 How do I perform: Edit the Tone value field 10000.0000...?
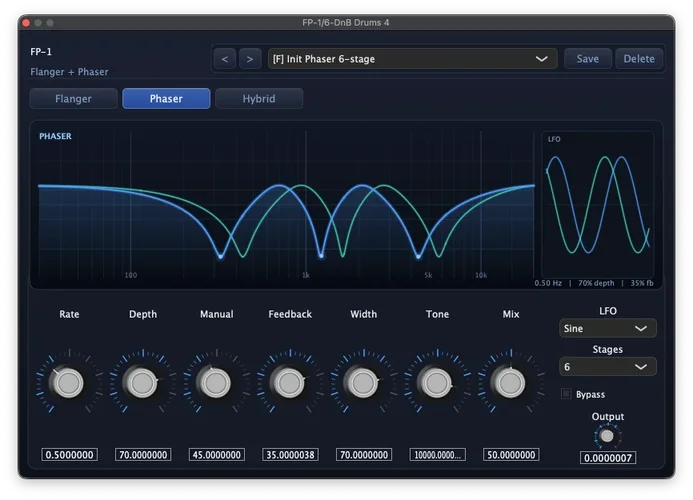click(x=438, y=455)
